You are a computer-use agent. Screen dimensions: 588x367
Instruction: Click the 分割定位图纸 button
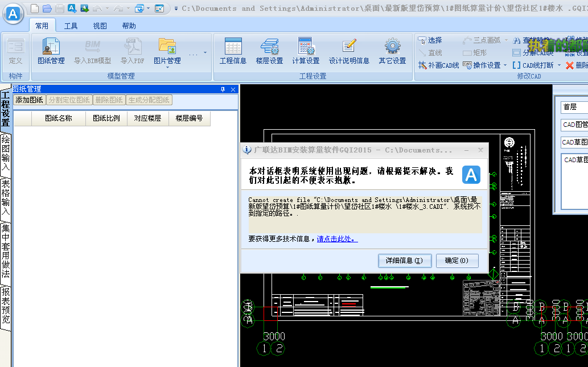pyautogui.click(x=69, y=100)
